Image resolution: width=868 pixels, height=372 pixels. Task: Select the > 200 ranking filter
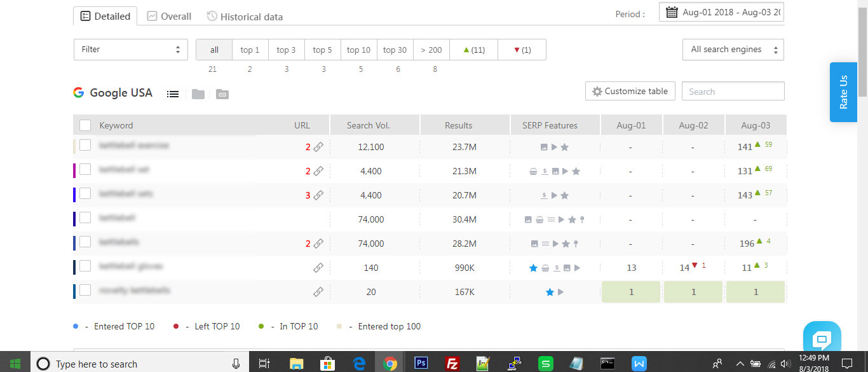431,50
